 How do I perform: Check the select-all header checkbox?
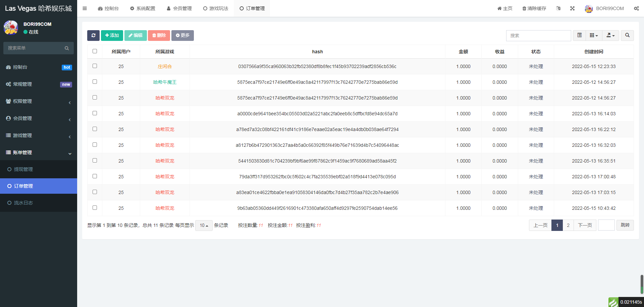[95, 51]
